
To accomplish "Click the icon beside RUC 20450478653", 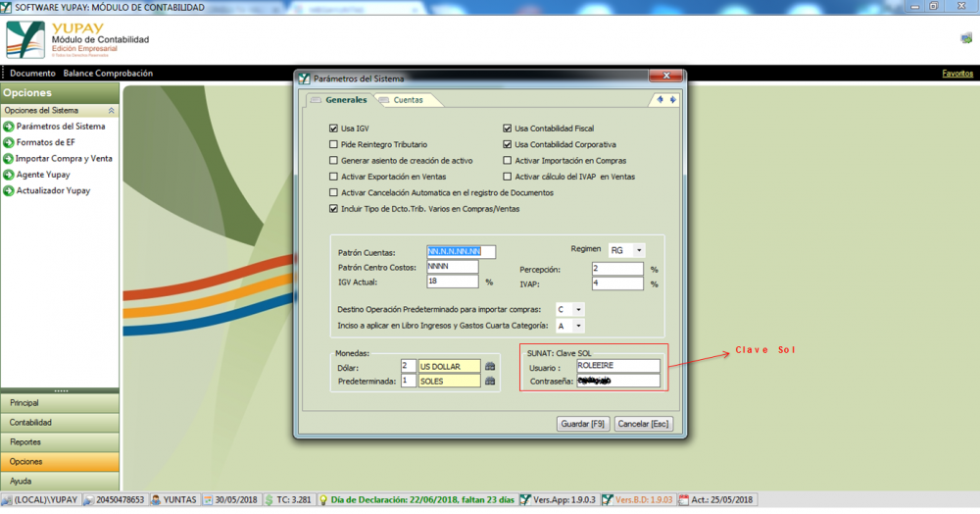I will (x=89, y=500).
